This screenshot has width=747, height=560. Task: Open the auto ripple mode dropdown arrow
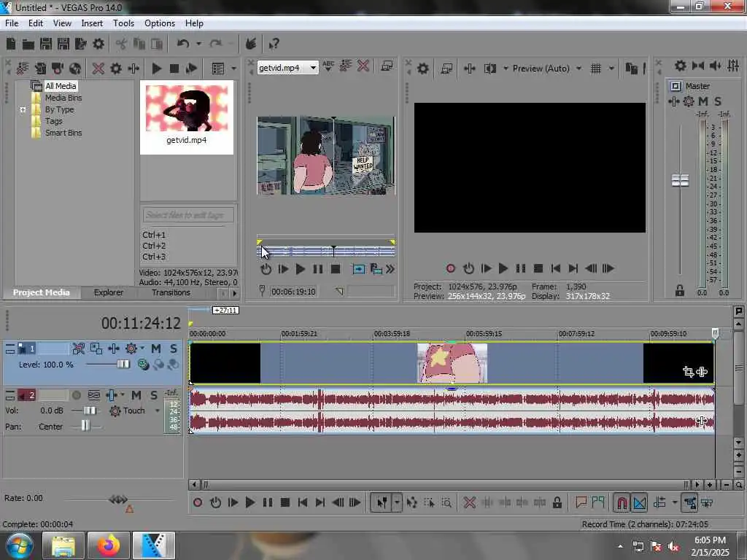tap(675, 502)
